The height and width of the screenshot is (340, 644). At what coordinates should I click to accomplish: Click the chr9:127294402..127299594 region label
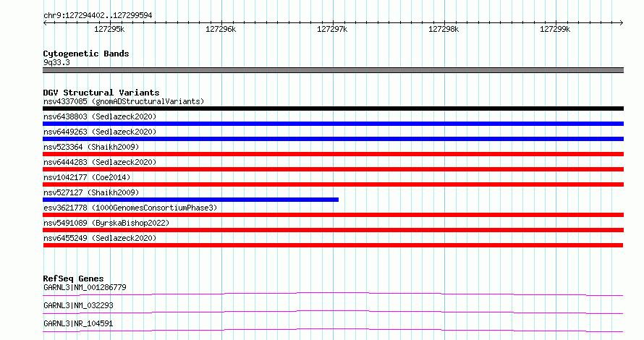pos(98,15)
